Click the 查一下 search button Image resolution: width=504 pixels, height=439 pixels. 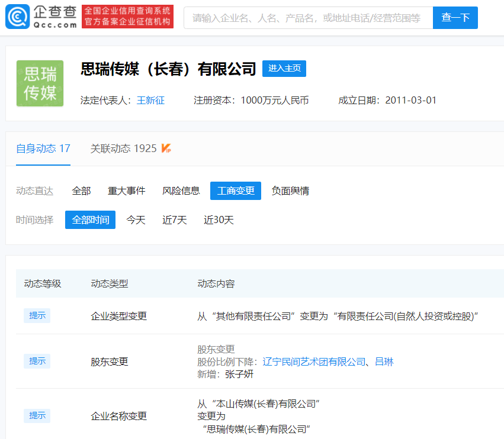[x=455, y=18]
